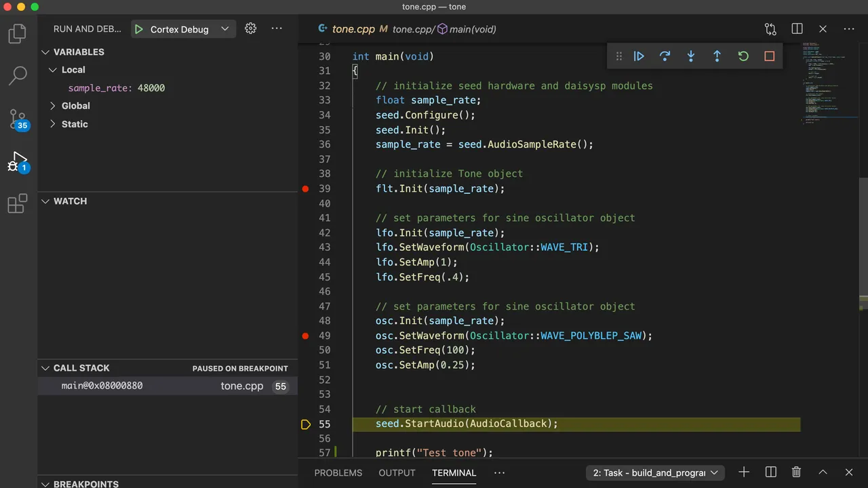Show more panel tabs ellipsis
The image size is (868, 488).
point(500,472)
